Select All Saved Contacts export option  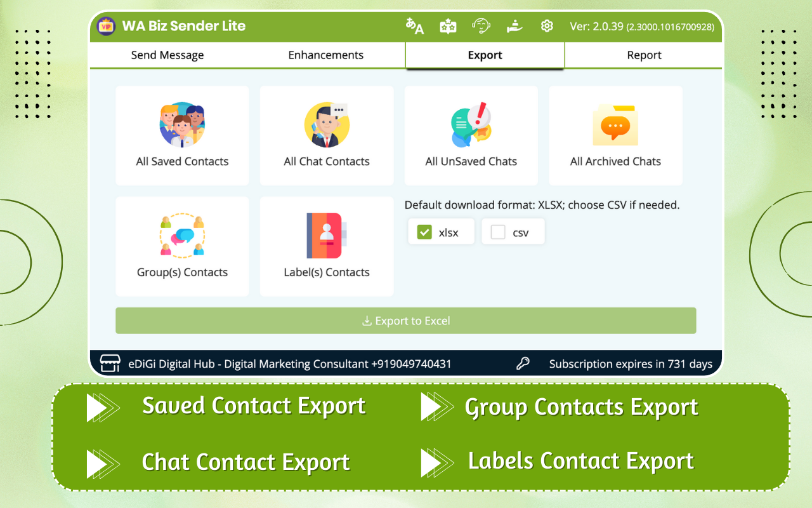182,135
